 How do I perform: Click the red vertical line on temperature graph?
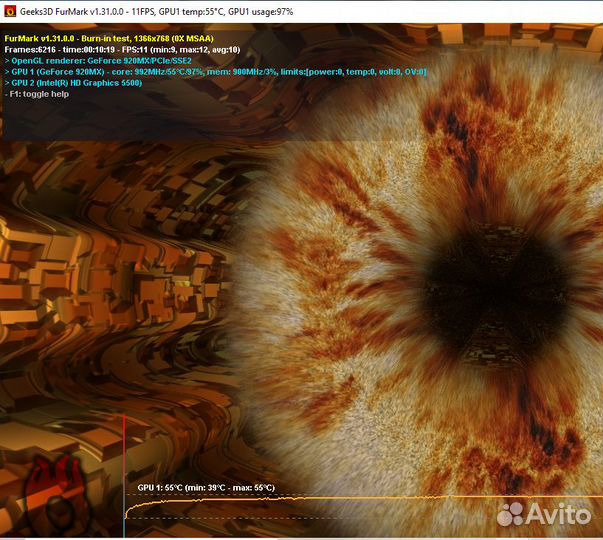tap(124, 470)
